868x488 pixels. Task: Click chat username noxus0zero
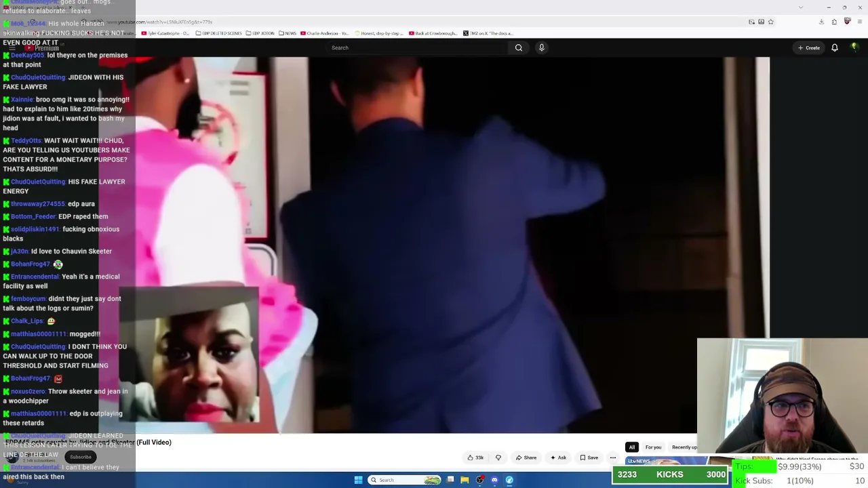click(x=28, y=391)
